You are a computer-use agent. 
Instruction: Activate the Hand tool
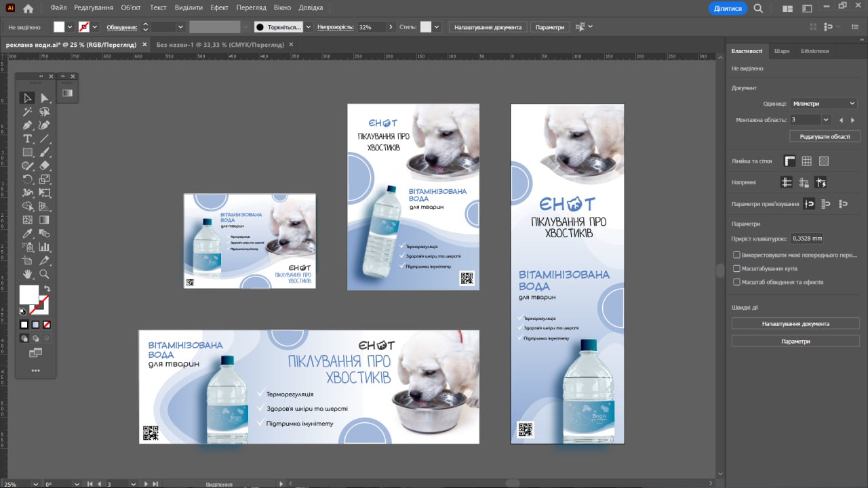(27, 274)
